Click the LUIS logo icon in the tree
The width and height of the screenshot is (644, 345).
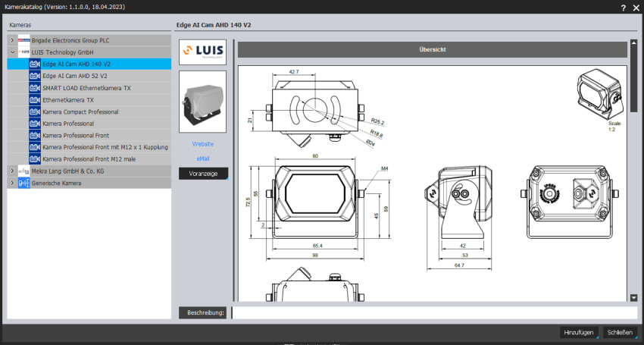point(23,52)
